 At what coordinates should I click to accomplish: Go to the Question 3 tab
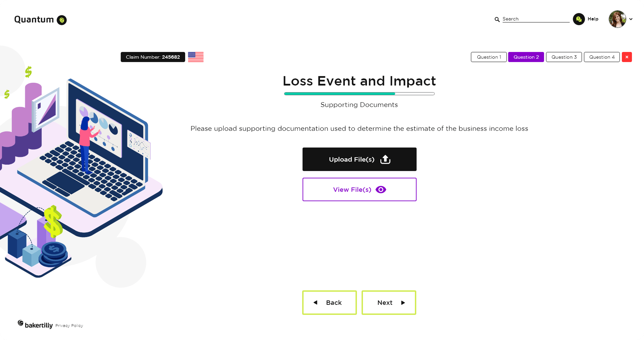tap(564, 57)
